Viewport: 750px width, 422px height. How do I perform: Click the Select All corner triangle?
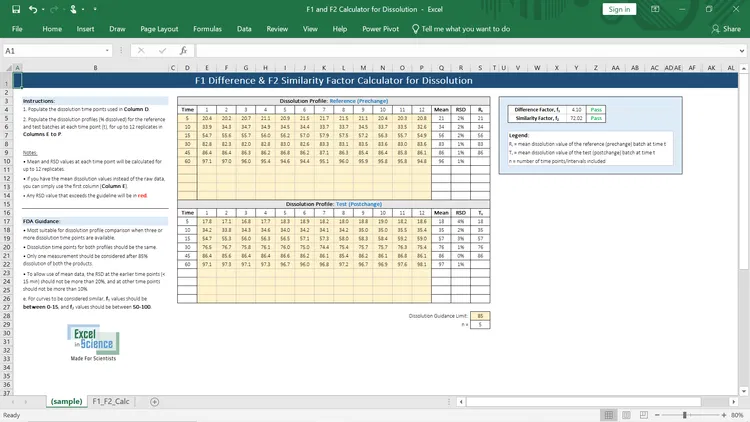click(8, 68)
